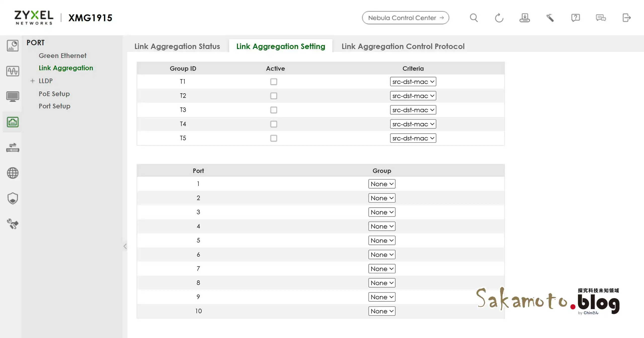Click the circular refresh arrow icon in header
Image resolution: width=644 pixels, height=338 pixels.
click(499, 18)
